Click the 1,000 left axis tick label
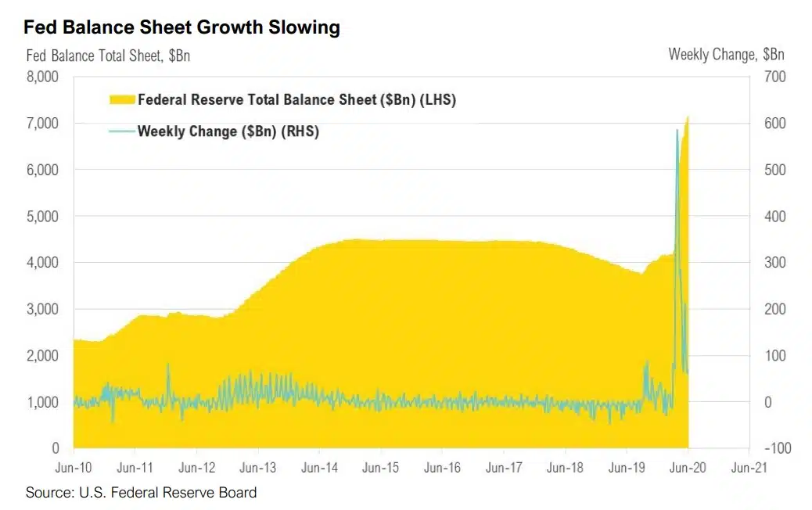The width and height of the screenshot is (812, 510). pyautogui.click(x=43, y=402)
